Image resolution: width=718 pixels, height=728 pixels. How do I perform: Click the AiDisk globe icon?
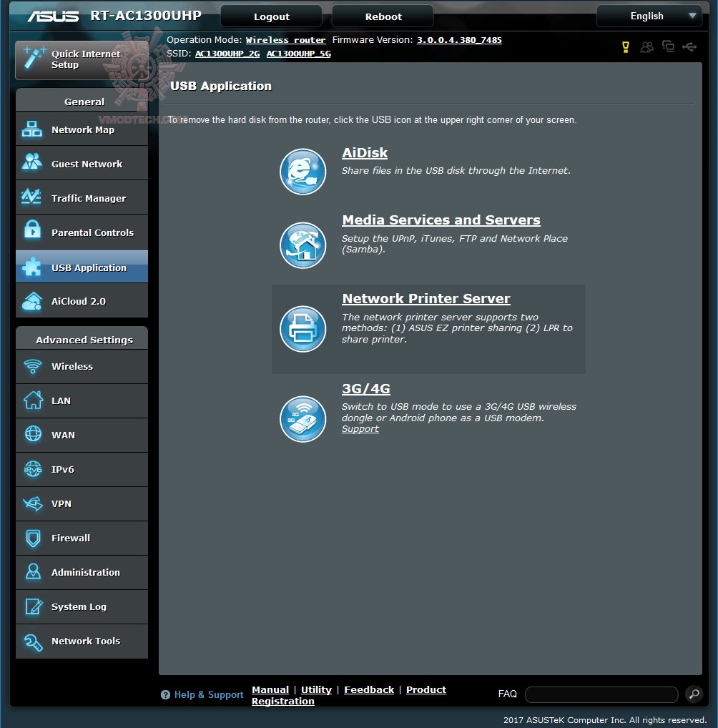[x=303, y=172]
